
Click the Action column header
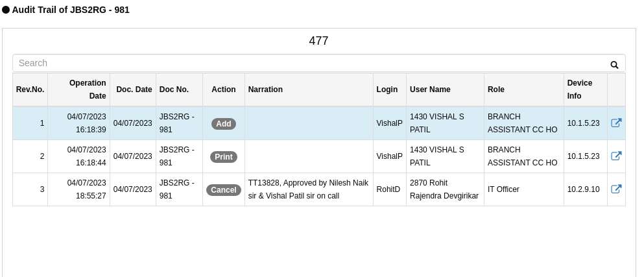pyautogui.click(x=224, y=90)
